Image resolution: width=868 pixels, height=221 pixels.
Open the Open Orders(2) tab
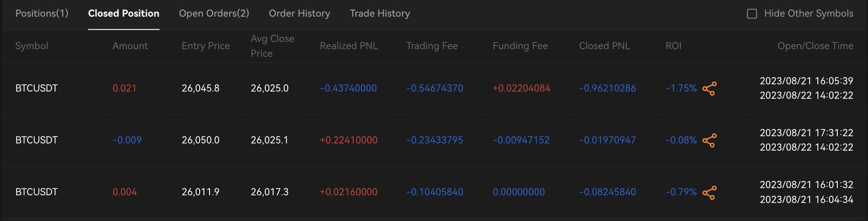tap(214, 14)
